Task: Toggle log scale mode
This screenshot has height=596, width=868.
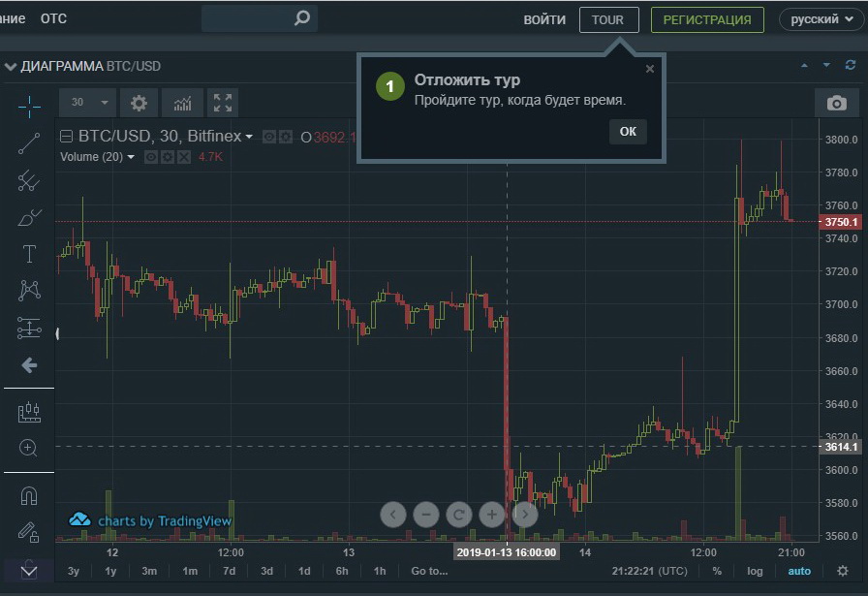Action: coord(755,571)
